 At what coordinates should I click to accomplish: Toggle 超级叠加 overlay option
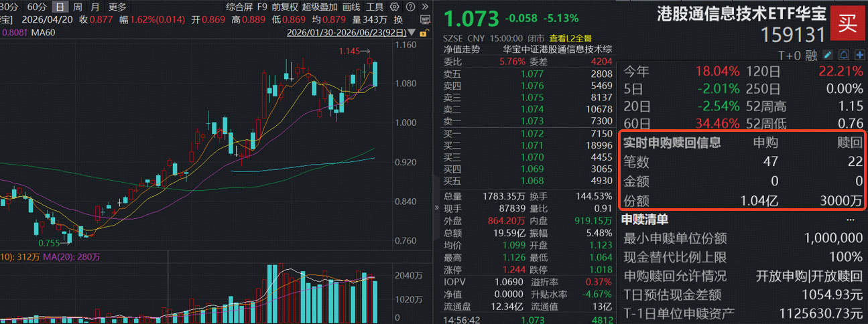click(320, 7)
